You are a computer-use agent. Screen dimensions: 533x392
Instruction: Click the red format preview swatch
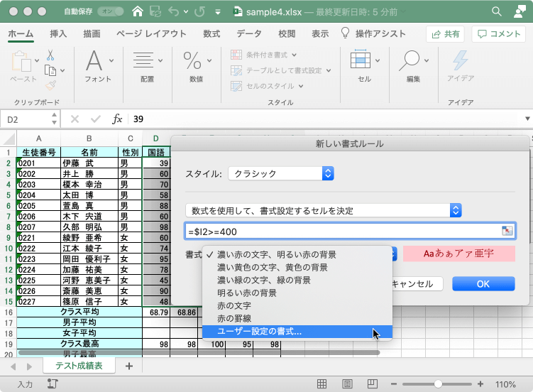tap(459, 254)
